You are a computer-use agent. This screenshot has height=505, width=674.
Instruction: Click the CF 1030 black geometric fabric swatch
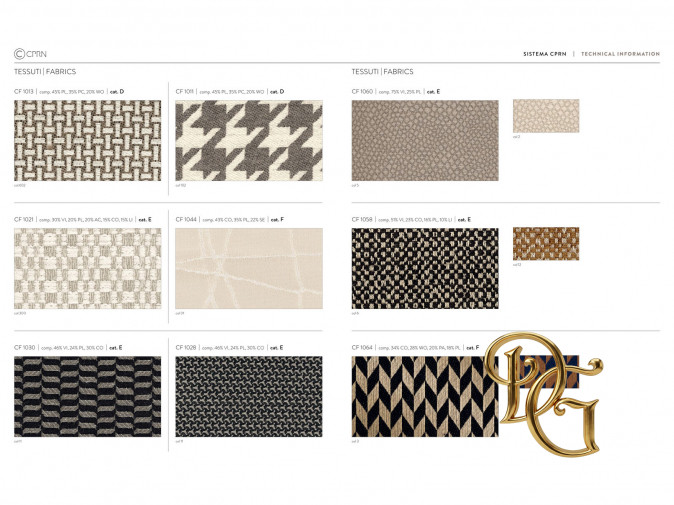click(x=87, y=396)
